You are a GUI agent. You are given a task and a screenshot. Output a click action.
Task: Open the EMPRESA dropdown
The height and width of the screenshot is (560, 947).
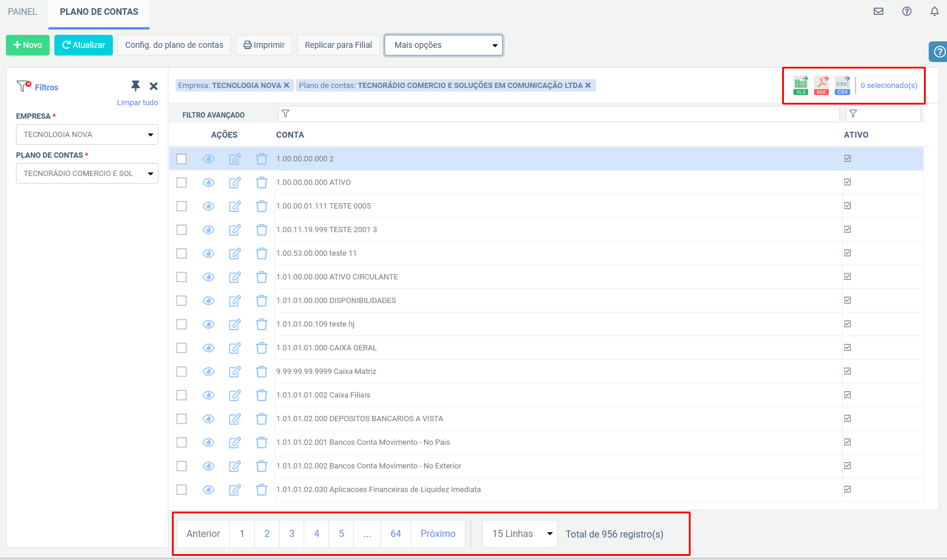click(x=87, y=135)
